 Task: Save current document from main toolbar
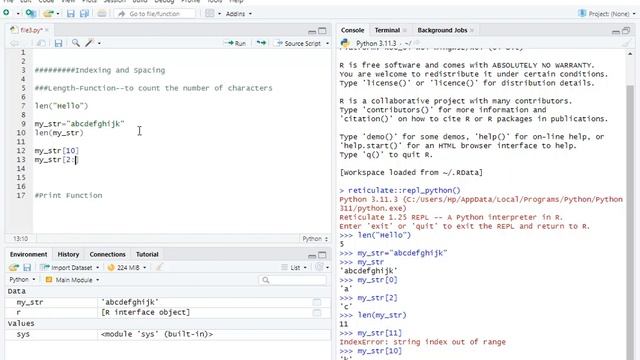pyautogui.click(x=71, y=13)
